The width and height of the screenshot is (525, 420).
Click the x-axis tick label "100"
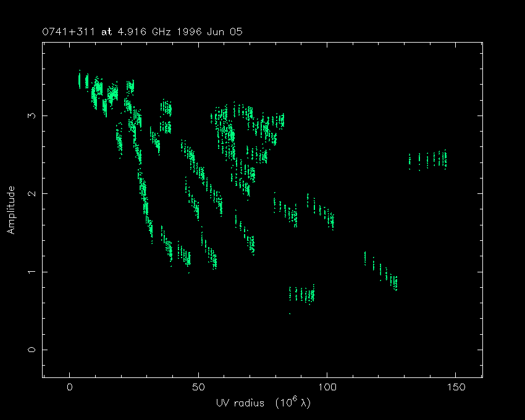click(x=327, y=388)
